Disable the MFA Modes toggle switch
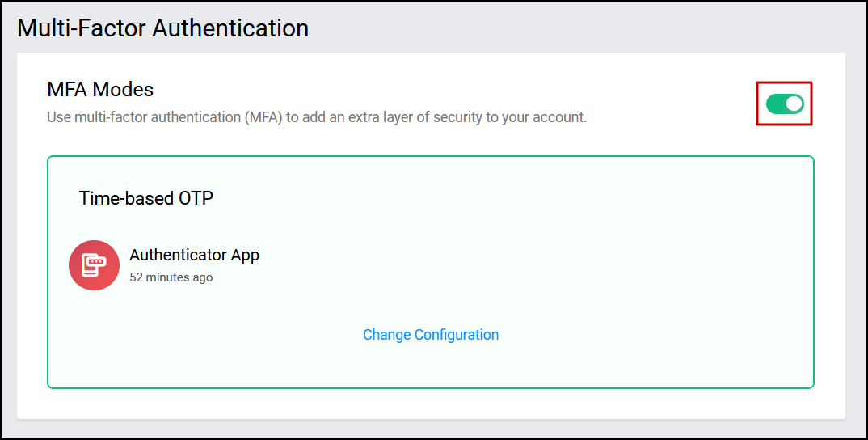This screenshot has height=440, width=868. pyautogui.click(x=785, y=104)
